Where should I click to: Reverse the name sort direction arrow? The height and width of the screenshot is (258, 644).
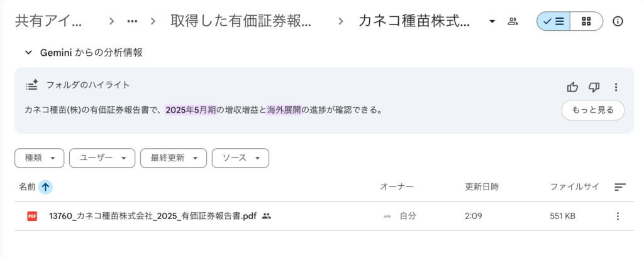[45, 187]
